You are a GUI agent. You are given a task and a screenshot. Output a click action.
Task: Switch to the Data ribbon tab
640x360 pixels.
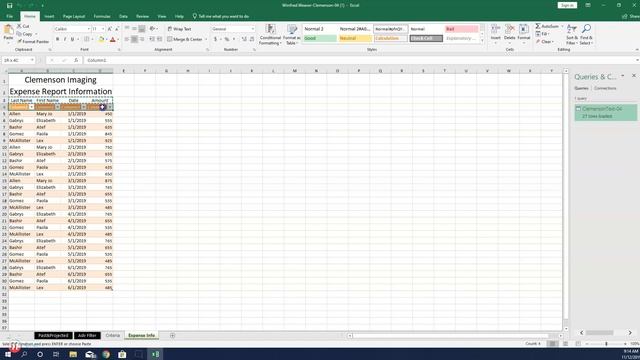pyautogui.click(x=123, y=16)
